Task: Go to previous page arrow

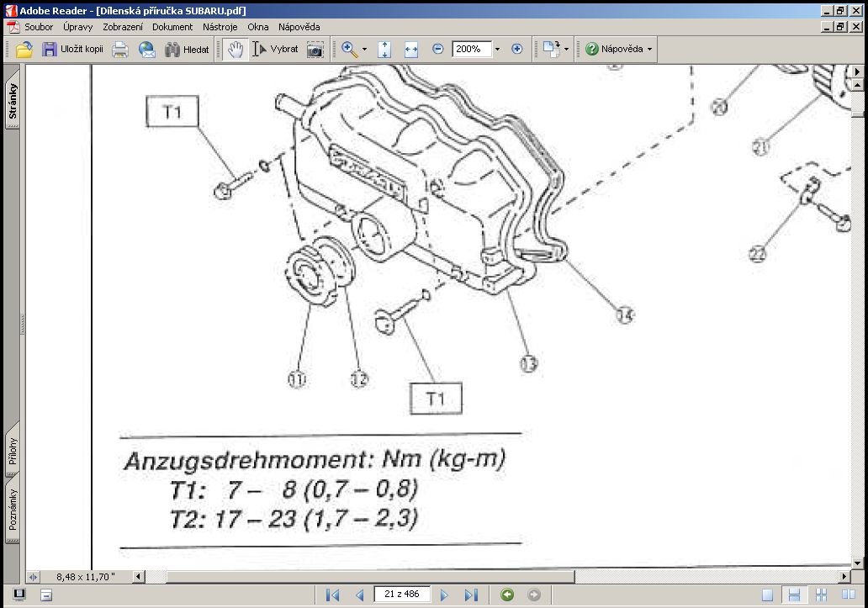Action: click(x=360, y=595)
